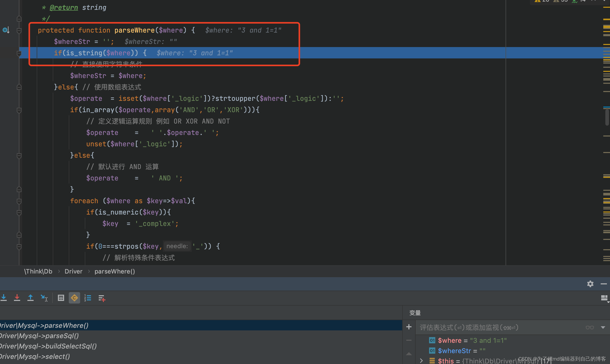Click the editor vertical scrollbar thumb

[607, 117]
